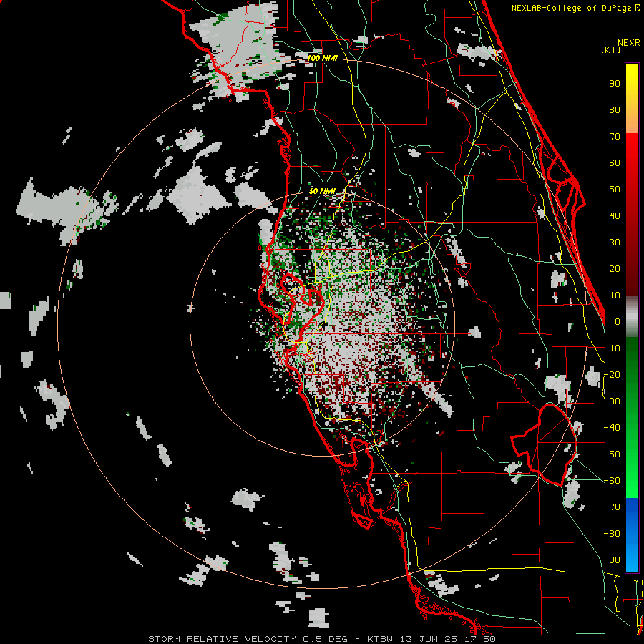Click the positive 30 scale value
The width and height of the screenshot is (644, 644).
click(615, 243)
